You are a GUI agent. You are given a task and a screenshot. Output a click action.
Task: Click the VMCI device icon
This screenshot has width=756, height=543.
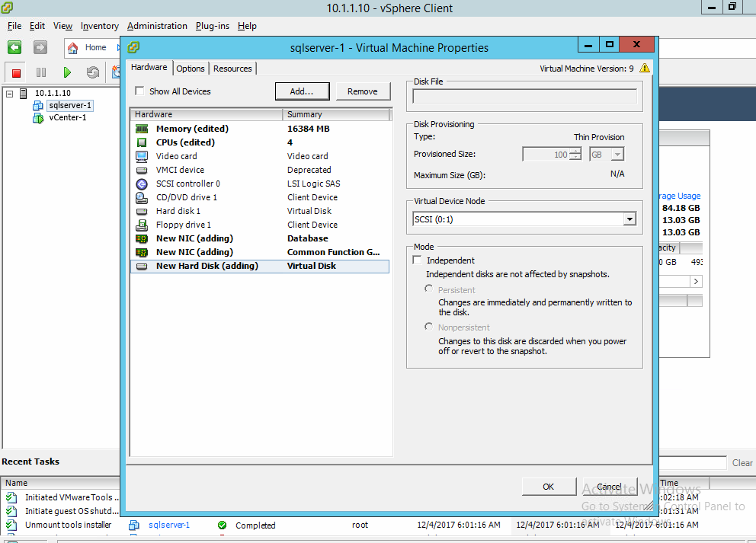[x=142, y=170]
